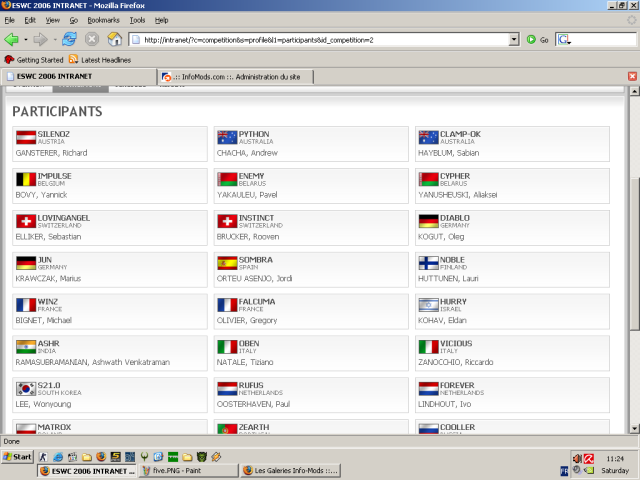
Task: Click the page vertical scrollbar thumb
Action: tap(634, 253)
